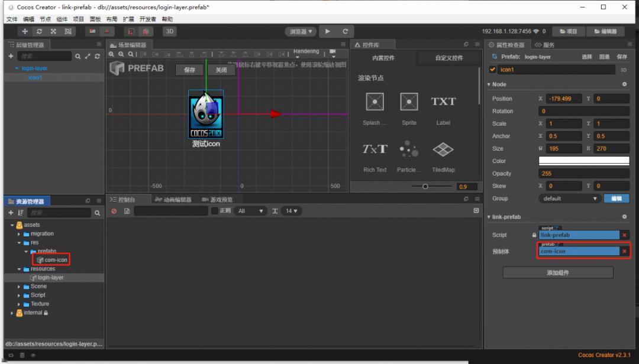
Task: Add the Sprite node from widget library
Action: (409, 103)
